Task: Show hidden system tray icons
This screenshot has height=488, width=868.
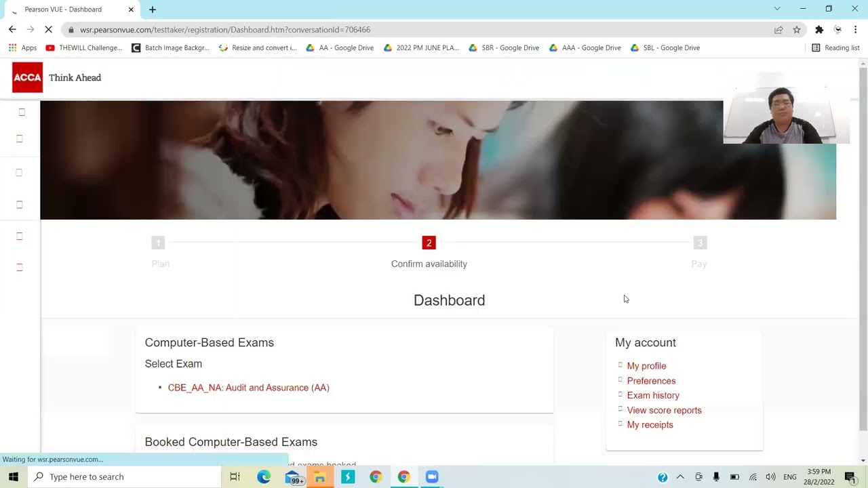Action: click(680, 477)
